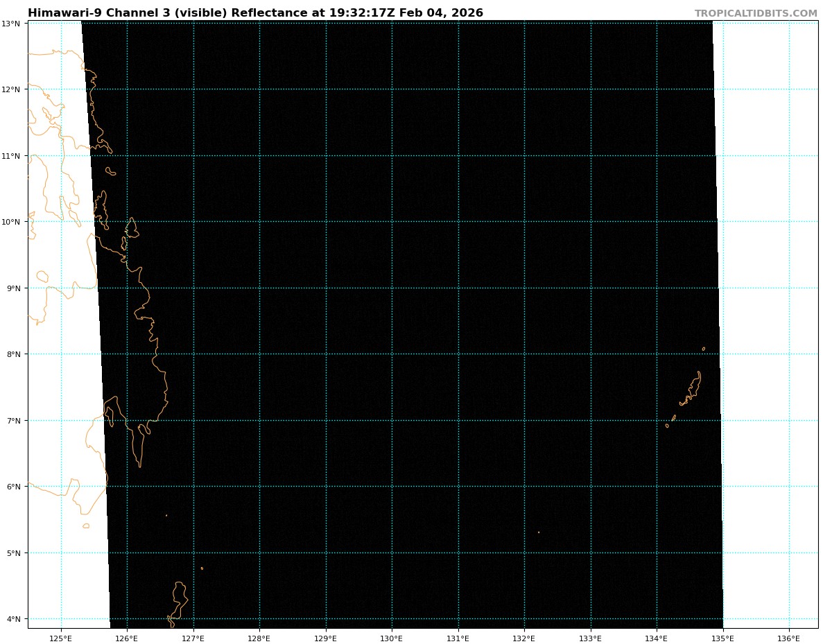832x644 pixels.
Task: Click the 128°E longitude axis label
Action: (x=259, y=638)
